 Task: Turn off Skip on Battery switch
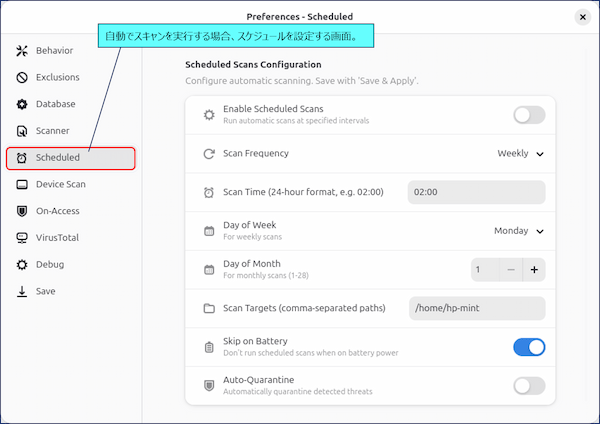529,347
